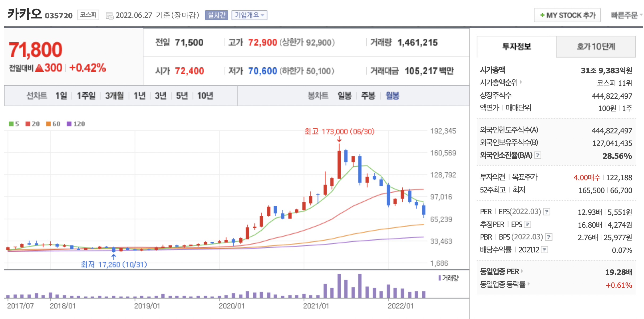
Task: Click the red up-triangle next to 300
Action: [39, 68]
